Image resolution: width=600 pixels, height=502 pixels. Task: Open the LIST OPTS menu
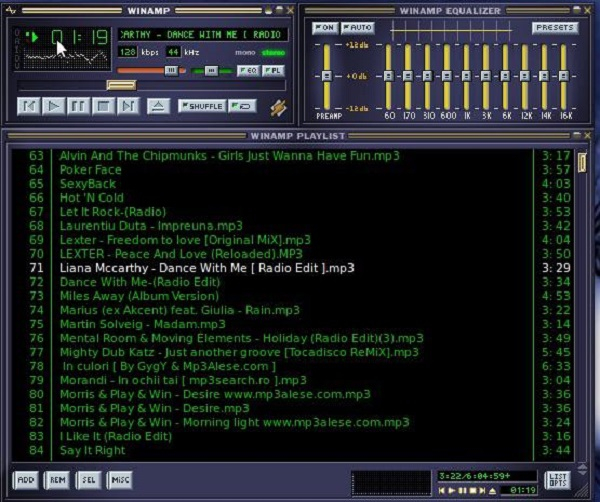558,480
